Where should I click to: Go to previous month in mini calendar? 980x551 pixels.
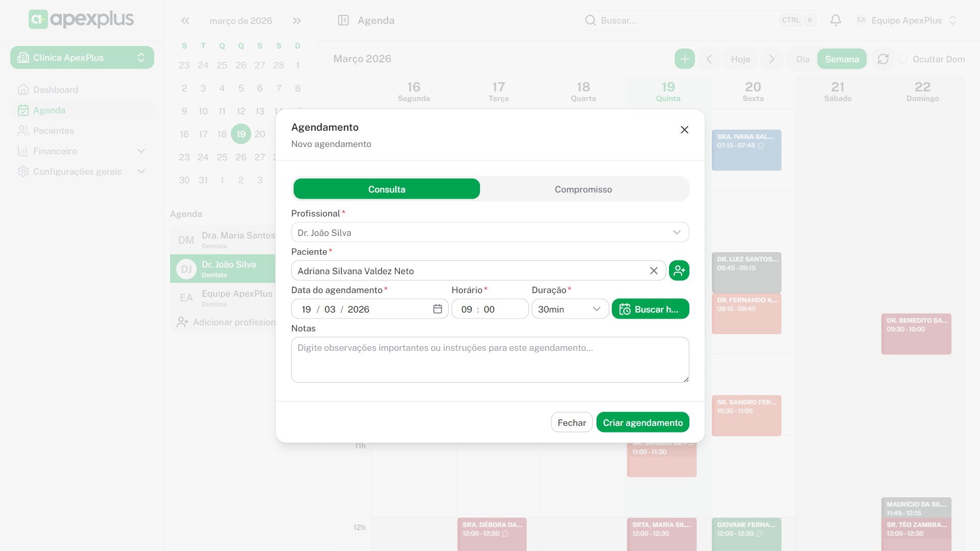[185, 21]
